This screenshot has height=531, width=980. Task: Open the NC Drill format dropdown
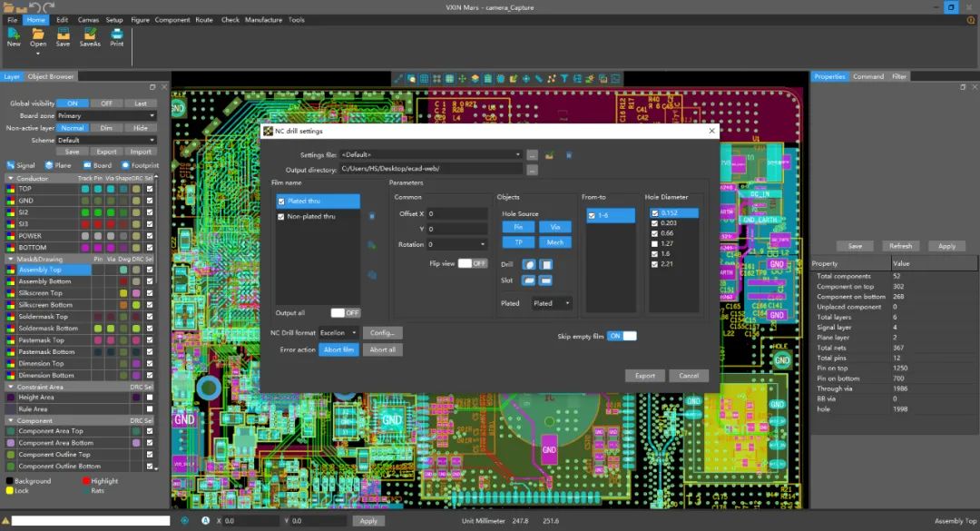[x=338, y=333]
